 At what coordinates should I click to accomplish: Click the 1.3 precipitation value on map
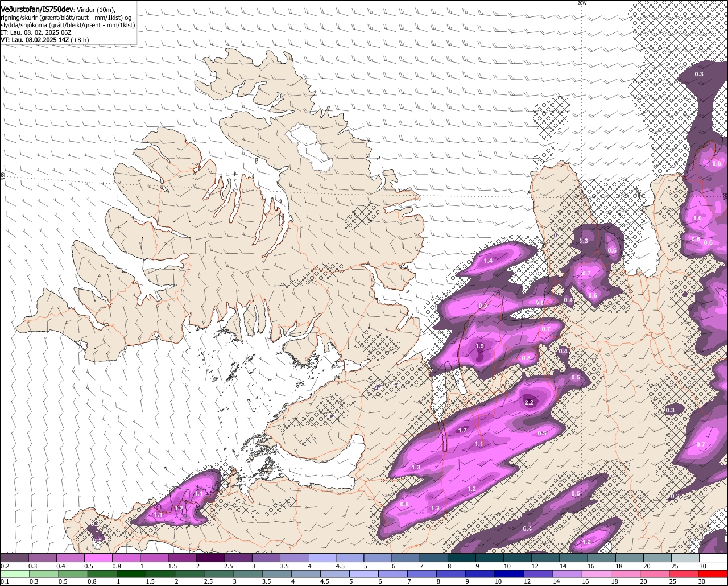tap(416, 467)
